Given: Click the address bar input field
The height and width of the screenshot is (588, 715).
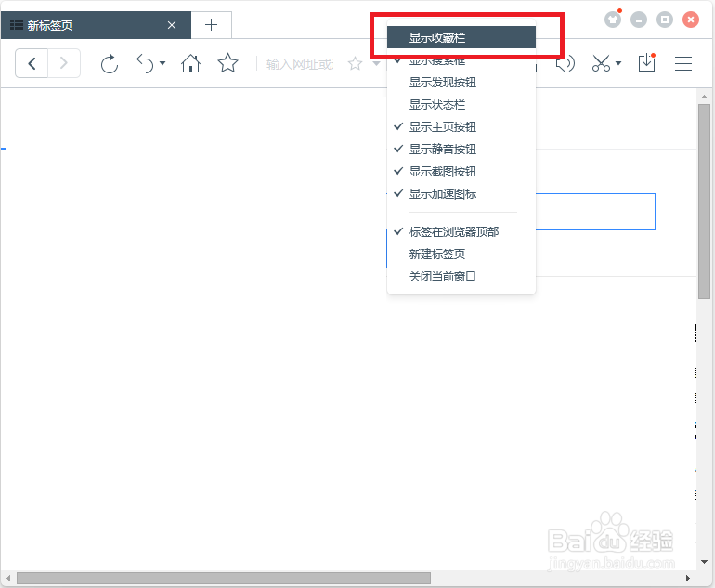Looking at the screenshot, I should click(x=300, y=64).
